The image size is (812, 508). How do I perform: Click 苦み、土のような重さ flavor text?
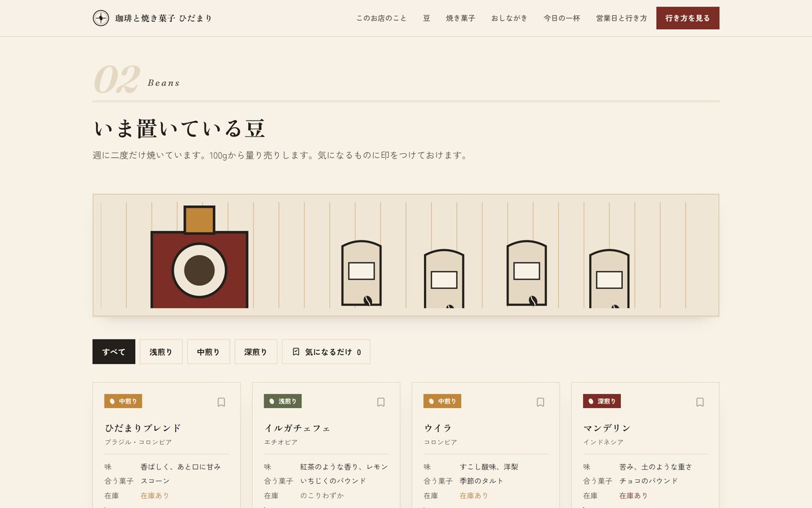coord(656,467)
